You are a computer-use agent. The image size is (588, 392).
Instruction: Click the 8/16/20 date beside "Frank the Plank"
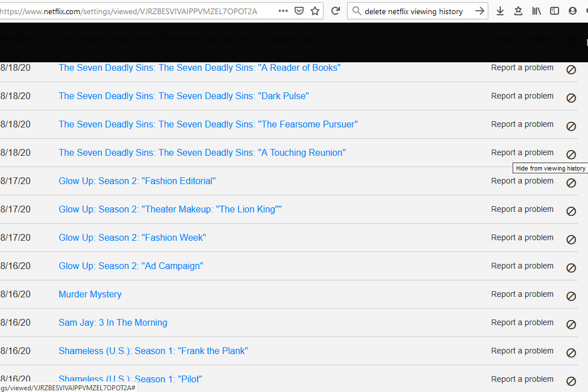(x=15, y=351)
